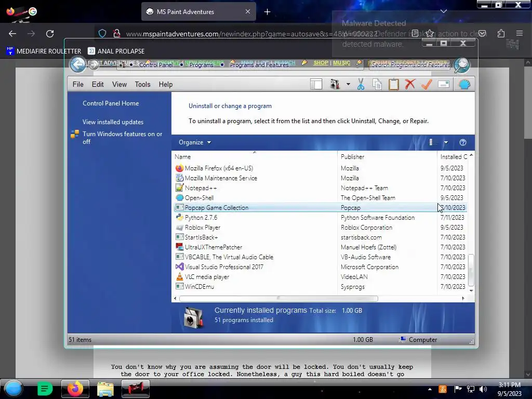
Task: Click Programs in the breadcrumb
Action: [201, 65]
